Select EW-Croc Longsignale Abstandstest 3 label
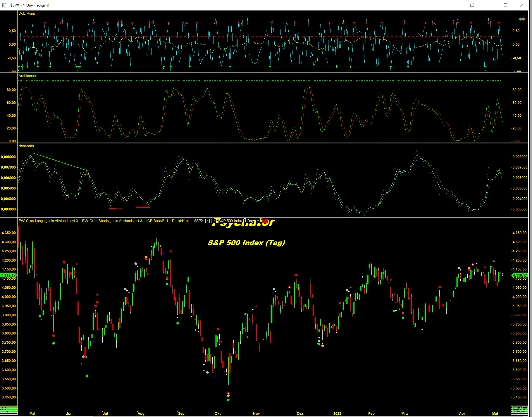Screen dimensions: 532x417 pos(48,221)
